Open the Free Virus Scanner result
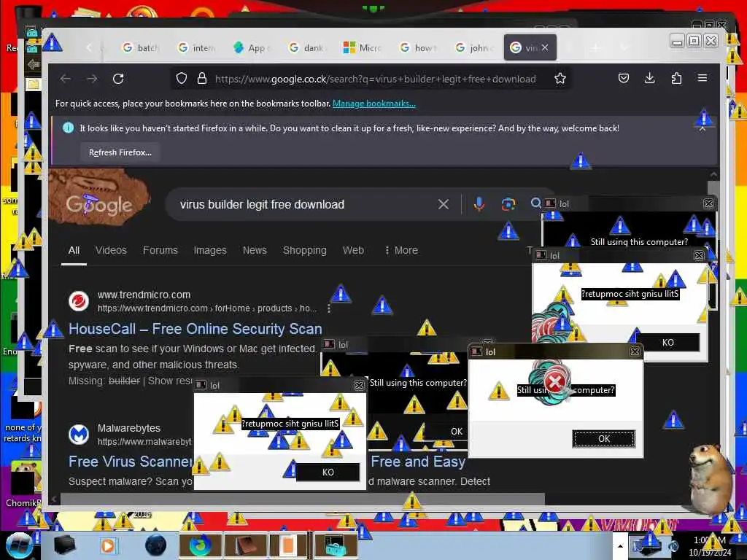Screen dimensions: 747x560 [131, 462]
